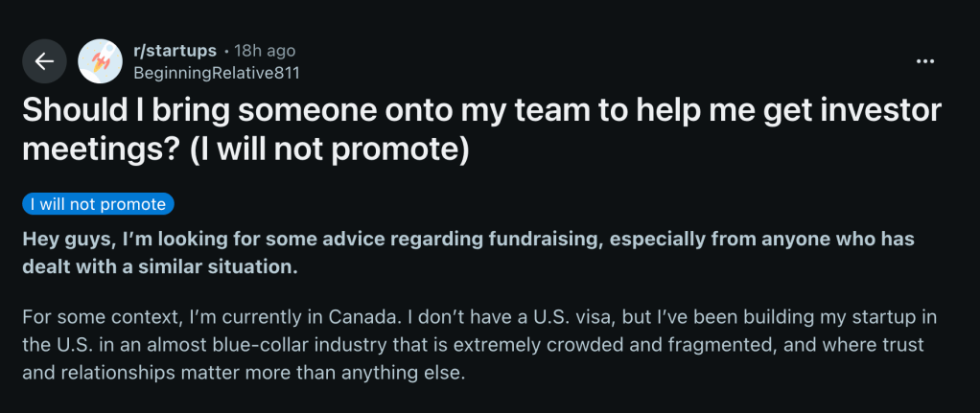Click the last line starting 'and relationships matter'
This screenshot has height=413, width=980.
[x=245, y=374]
